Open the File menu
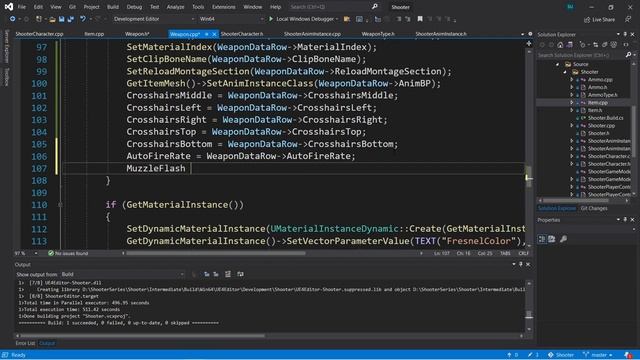This screenshot has height=360, width=640. 22,7
